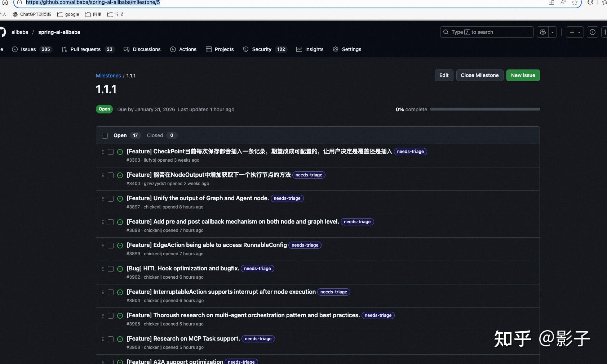Viewport: 607px width, 364px height.
Task: Click the Insights graph icon
Action: [299, 49]
